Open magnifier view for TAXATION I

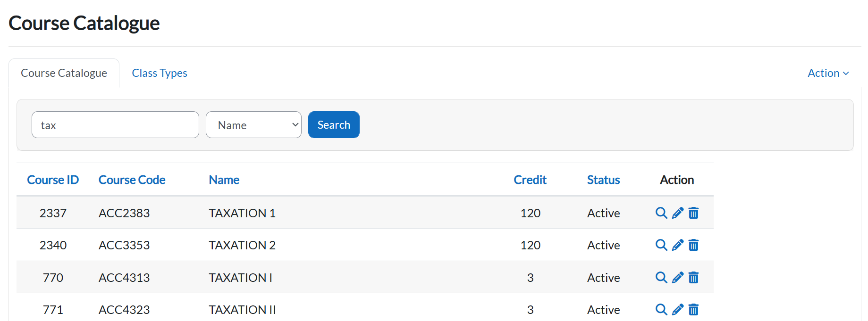tap(661, 278)
